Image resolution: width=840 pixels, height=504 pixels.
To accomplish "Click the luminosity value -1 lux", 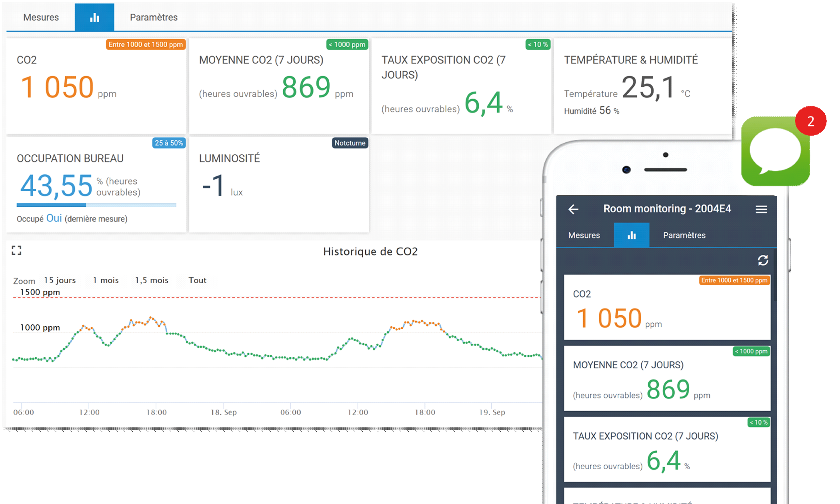I will 222,186.
